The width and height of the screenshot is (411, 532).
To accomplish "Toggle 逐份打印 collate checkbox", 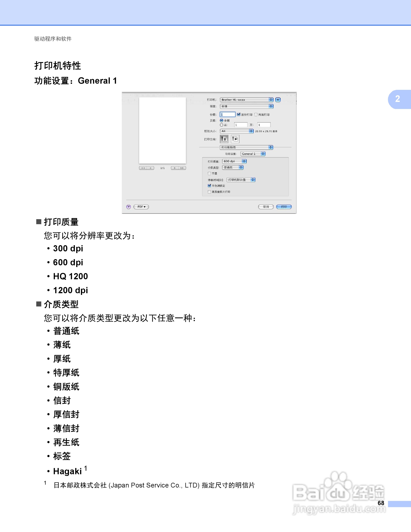I will (x=239, y=115).
